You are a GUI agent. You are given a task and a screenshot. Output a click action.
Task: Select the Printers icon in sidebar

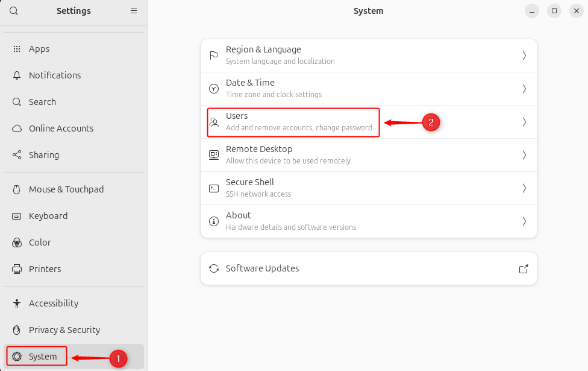(16, 269)
